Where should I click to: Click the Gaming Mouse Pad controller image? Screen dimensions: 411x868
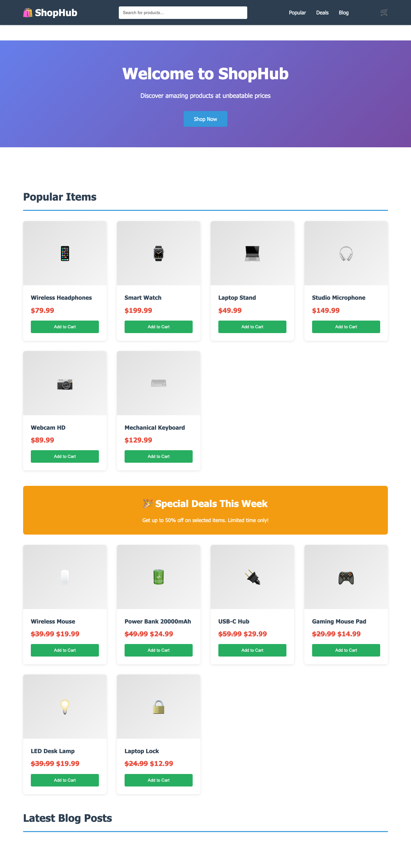346,577
